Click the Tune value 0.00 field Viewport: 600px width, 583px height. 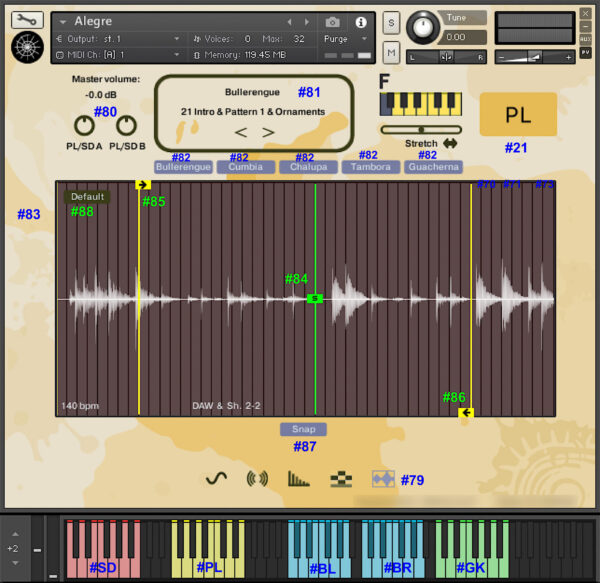pos(464,37)
